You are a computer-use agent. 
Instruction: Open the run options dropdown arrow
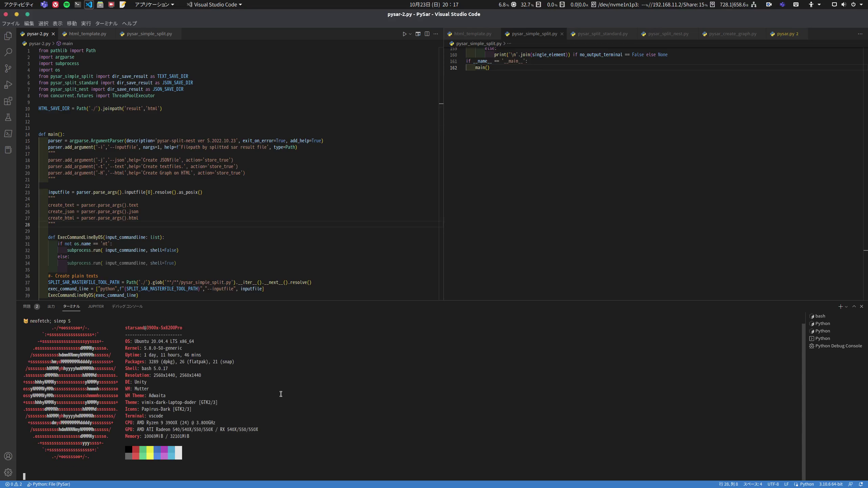[410, 34]
